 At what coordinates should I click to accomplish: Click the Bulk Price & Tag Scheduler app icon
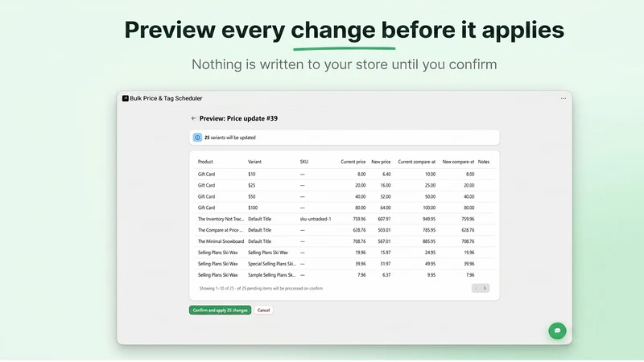point(126,98)
